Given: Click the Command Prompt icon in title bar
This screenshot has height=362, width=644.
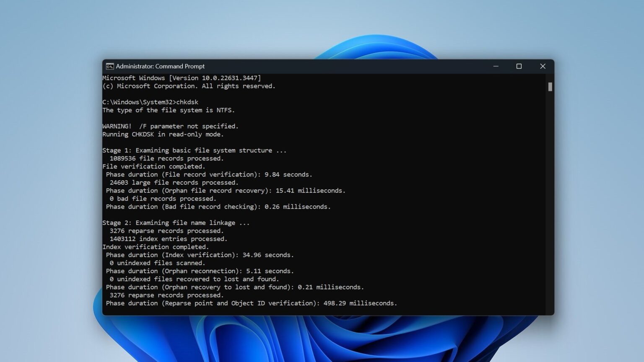Looking at the screenshot, I should (110, 66).
